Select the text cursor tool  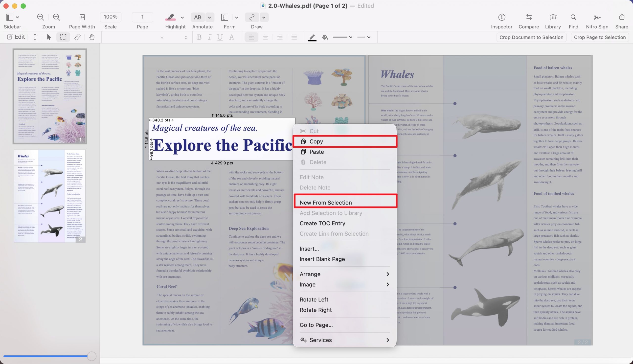35,37
